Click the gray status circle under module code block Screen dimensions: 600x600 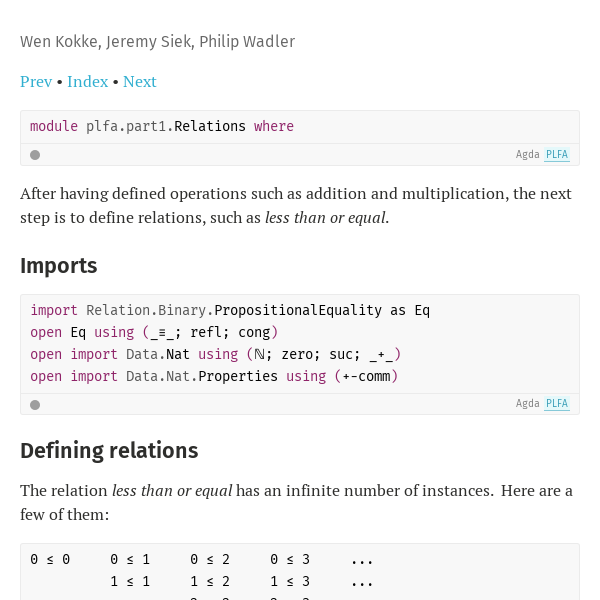click(x=35, y=155)
